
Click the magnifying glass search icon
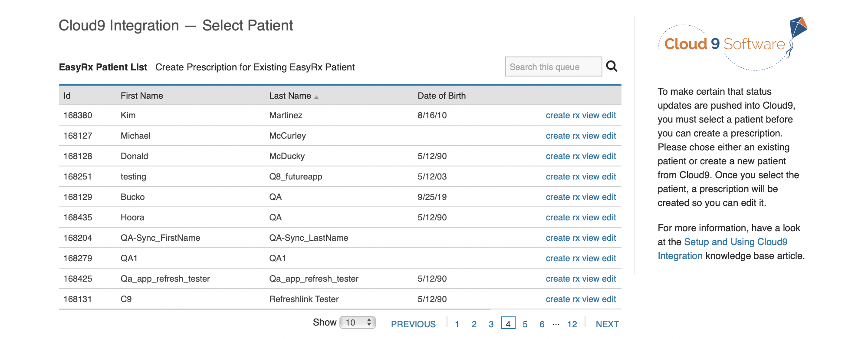(612, 66)
